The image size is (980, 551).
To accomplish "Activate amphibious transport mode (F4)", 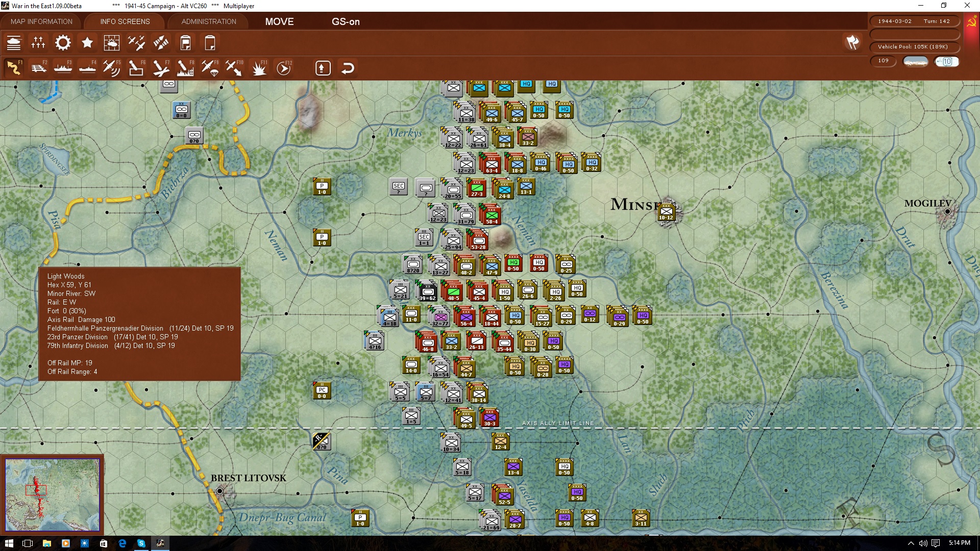I will pos(87,67).
